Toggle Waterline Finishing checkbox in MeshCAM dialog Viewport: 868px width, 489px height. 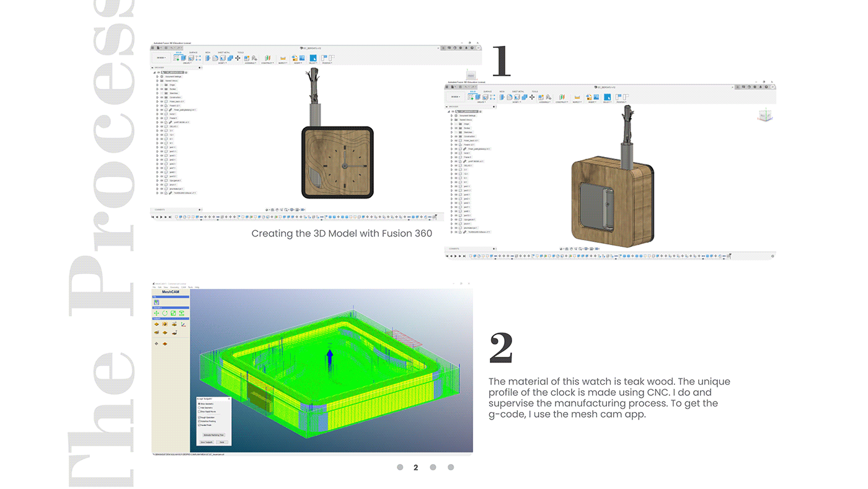point(199,421)
